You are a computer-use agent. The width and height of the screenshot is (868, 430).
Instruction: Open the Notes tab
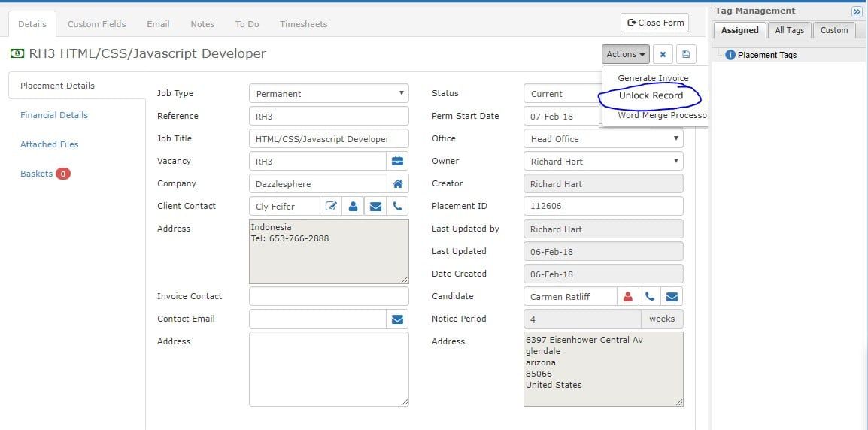pos(202,24)
